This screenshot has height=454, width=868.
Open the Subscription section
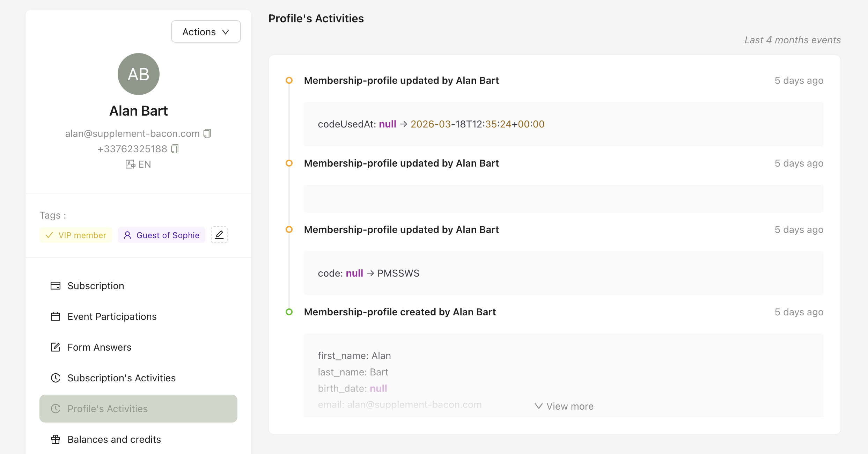click(x=96, y=286)
